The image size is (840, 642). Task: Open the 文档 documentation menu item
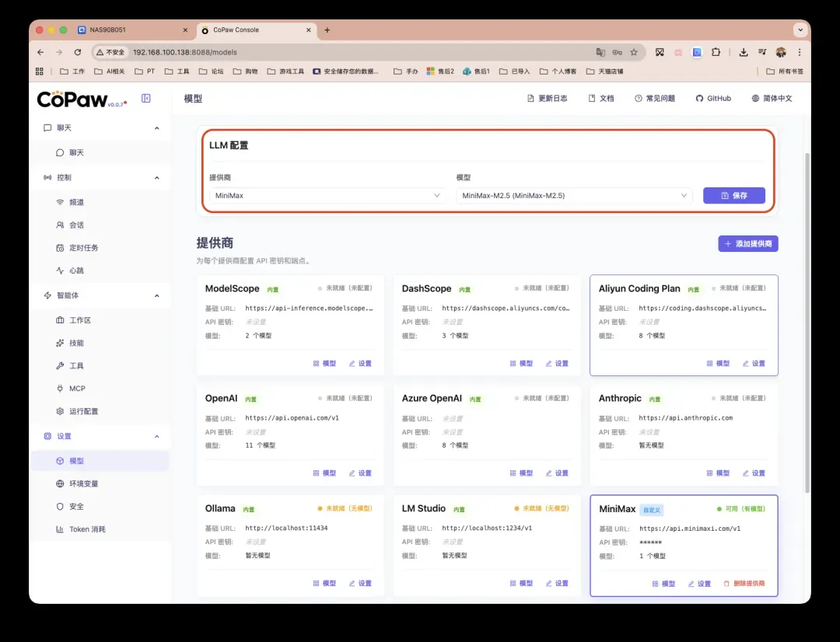(x=601, y=98)
